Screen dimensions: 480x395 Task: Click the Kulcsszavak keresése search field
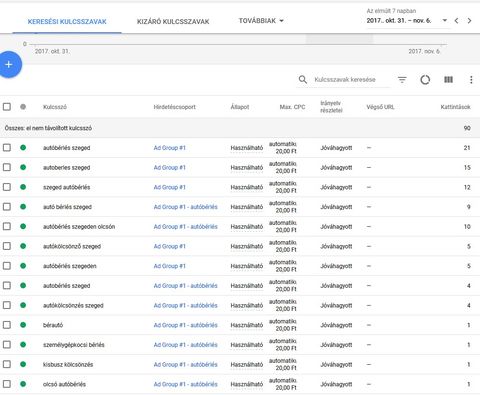[351, 80]
